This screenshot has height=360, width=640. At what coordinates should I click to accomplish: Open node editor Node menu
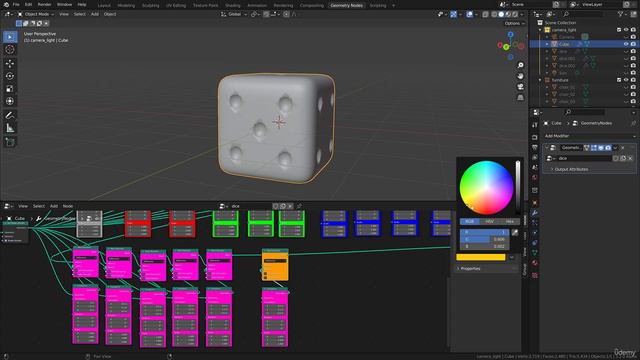68,206
